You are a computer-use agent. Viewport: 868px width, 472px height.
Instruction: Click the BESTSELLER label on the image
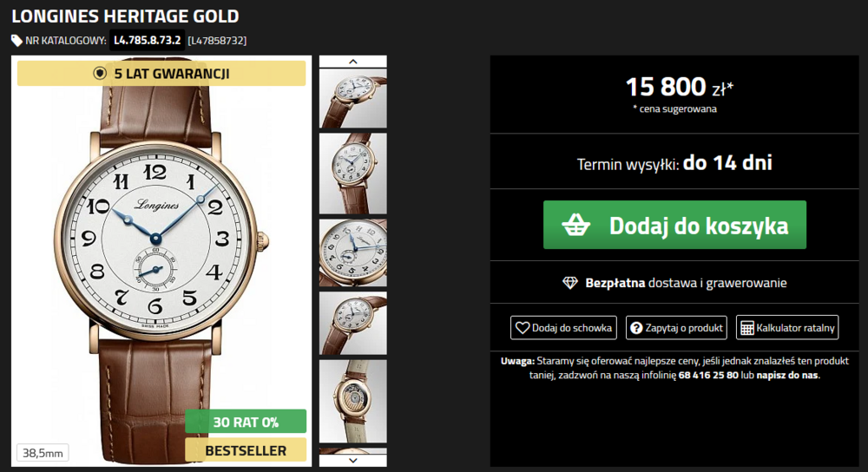pos(246,449)
